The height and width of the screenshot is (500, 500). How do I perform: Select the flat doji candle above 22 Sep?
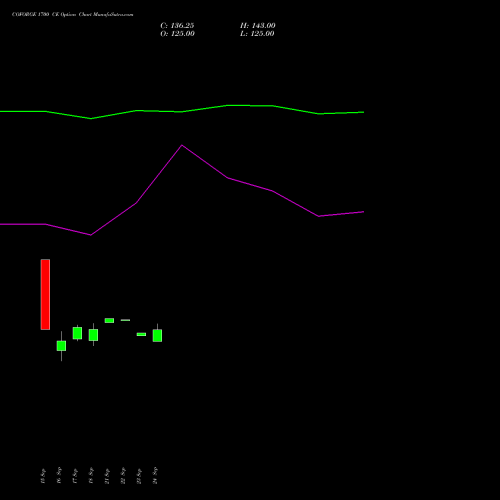click(x=125, y=320)
